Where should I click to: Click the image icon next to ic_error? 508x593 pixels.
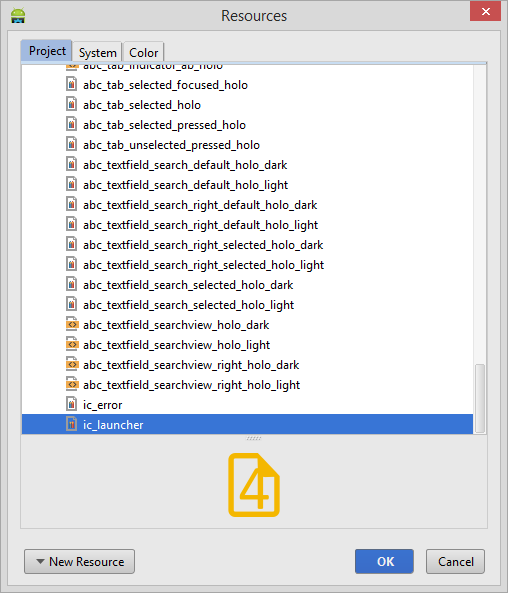[x=71, y=404]
